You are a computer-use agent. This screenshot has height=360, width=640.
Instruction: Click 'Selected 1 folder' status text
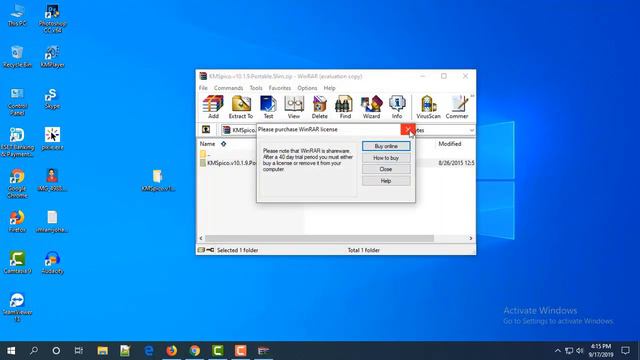[237, 250]
